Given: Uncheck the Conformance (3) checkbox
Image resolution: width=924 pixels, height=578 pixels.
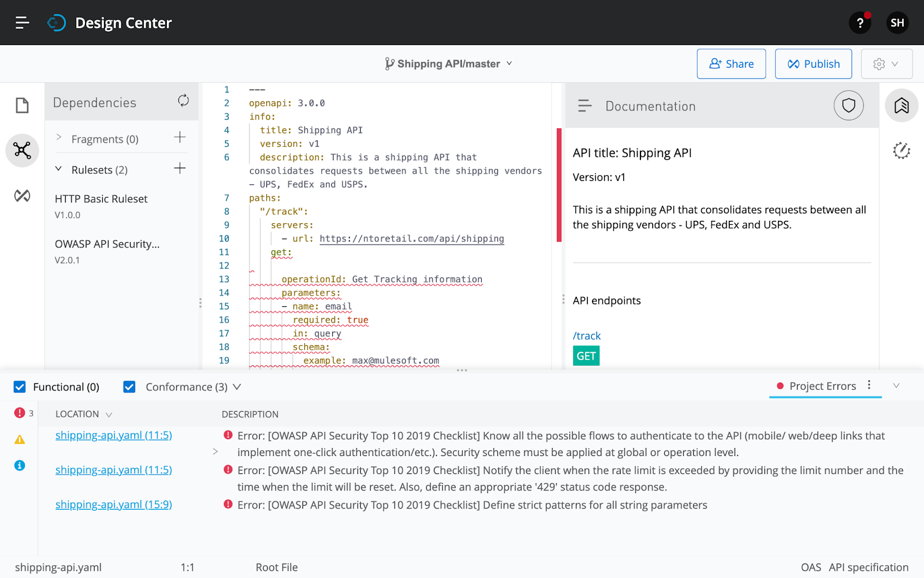Looking at the screenshot, I should [x=129, y=387].
